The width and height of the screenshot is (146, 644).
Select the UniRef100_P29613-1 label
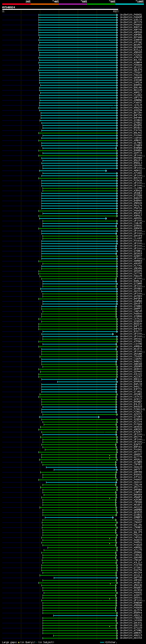(132, 410)
